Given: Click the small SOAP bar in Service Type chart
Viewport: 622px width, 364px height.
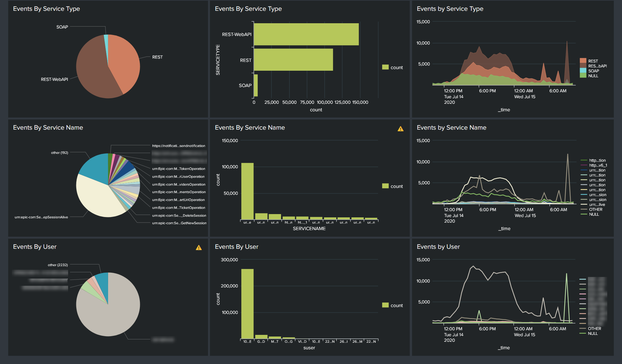Looking at the screenshot, I should click(x=256, y=85).
